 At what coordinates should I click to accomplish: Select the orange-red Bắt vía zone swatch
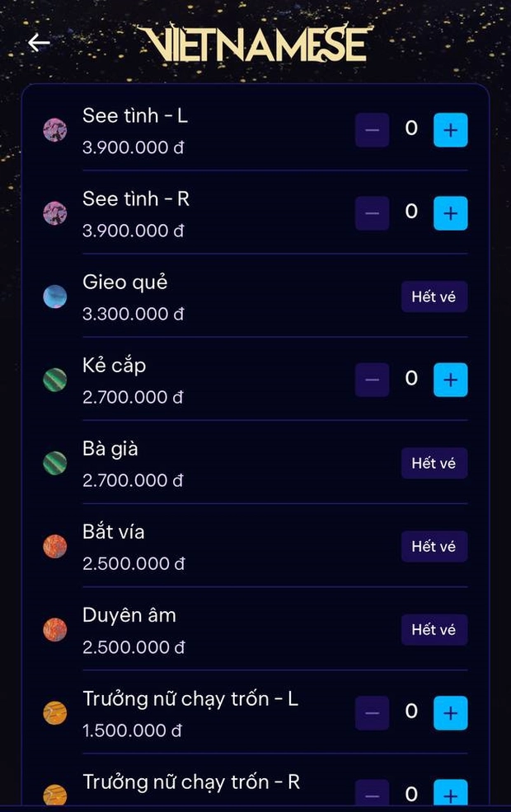click(x=55, y=546)
